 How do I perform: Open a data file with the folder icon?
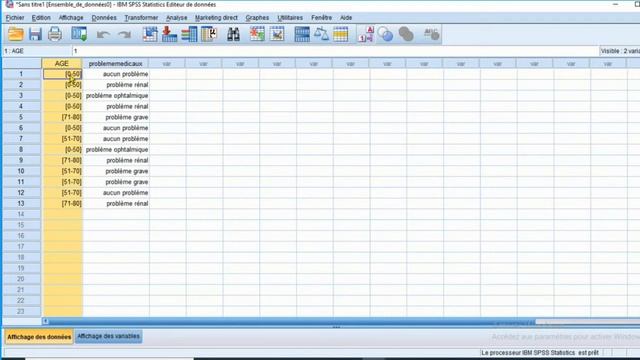16,34
